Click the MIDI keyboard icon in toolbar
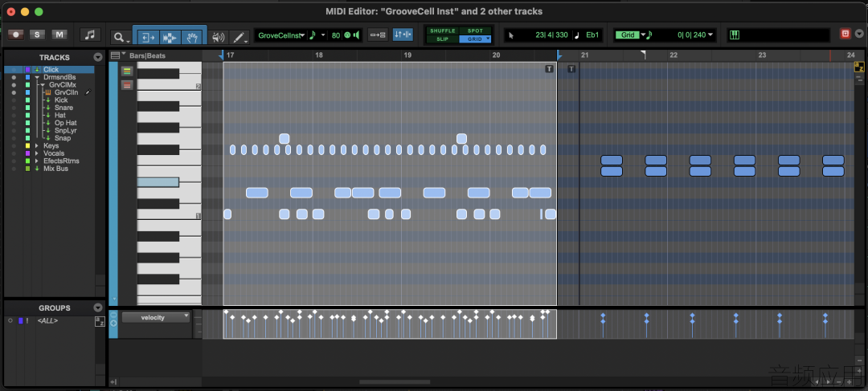The height and width of the screenshot is (391, 868). click(735, 35)
